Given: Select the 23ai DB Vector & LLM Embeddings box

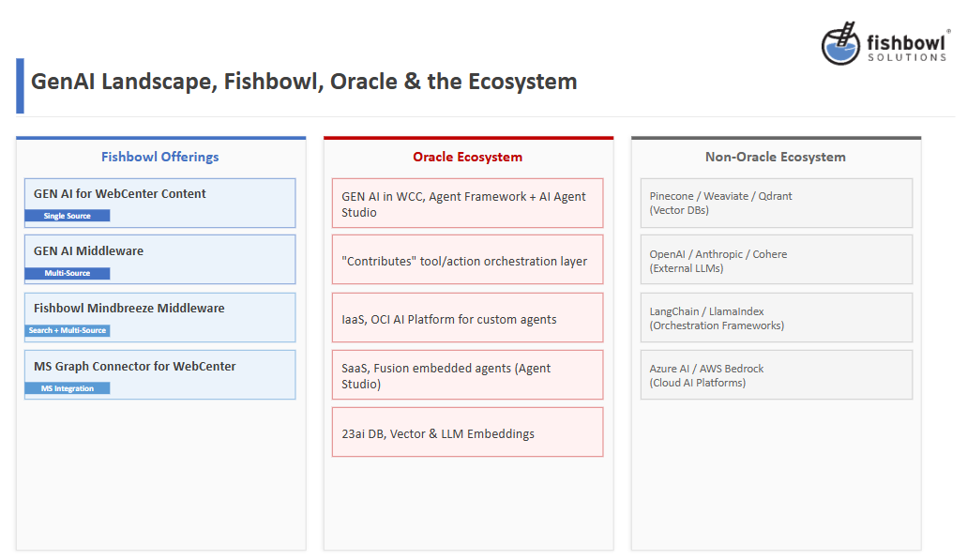Looking at the screenshot, I should point(467,432).
